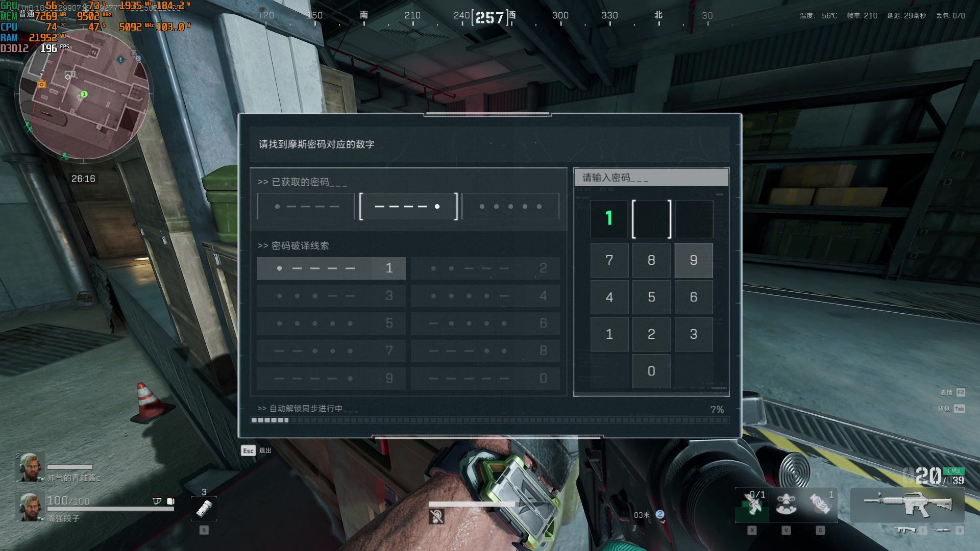Select the first password slot showing 1
Viewport: 980px width, 551px height.
[x=609, y=219]
